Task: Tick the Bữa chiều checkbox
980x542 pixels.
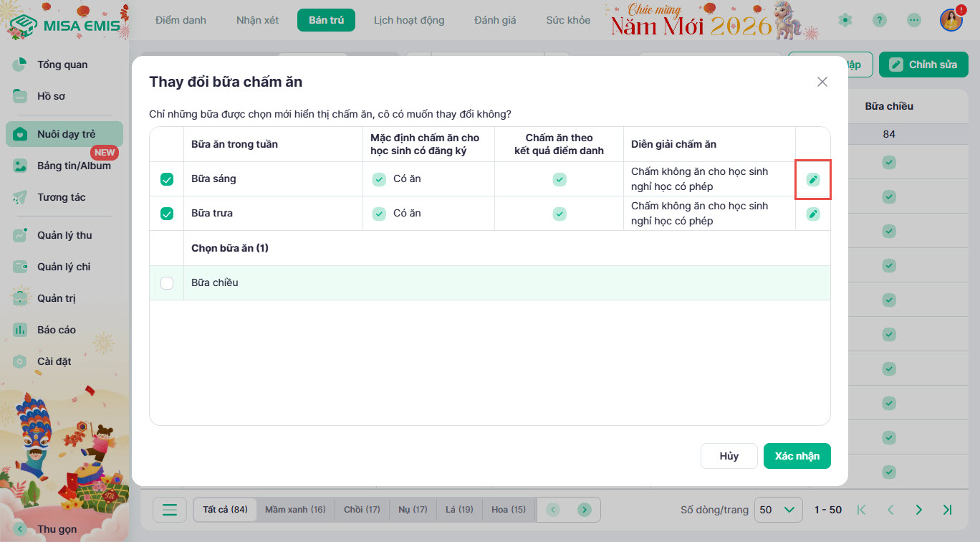Action: pyautogui.click(x=167, y=283)
